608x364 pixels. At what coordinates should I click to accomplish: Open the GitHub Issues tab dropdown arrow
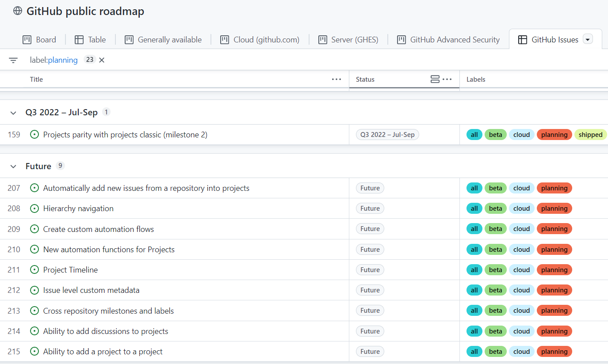(x=588, y=40)
